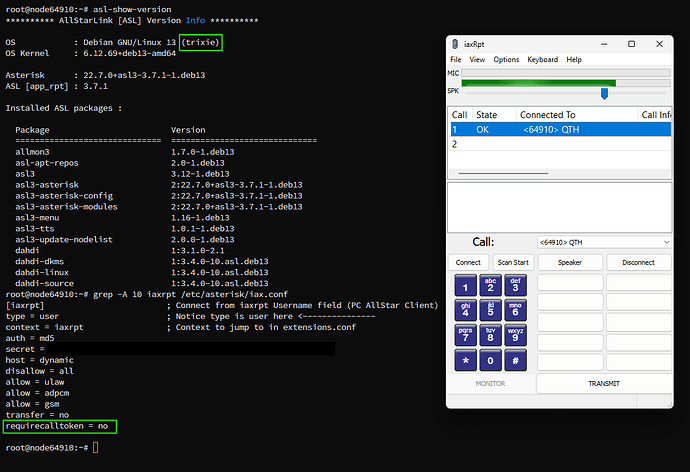
Task: Toggle the TRANSMIT button
Action: pyautogui.click(x=603, y=383)
